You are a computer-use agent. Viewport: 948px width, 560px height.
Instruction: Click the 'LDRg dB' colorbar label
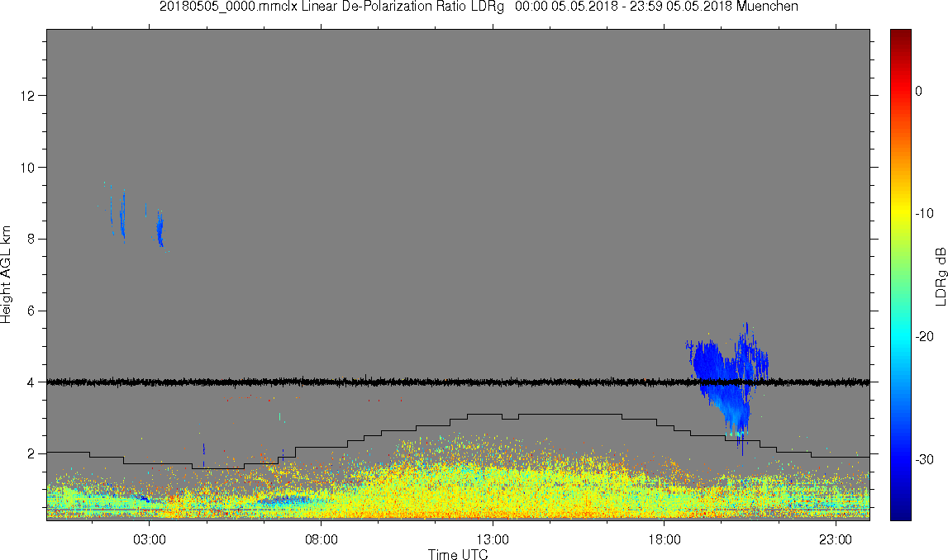940,276
